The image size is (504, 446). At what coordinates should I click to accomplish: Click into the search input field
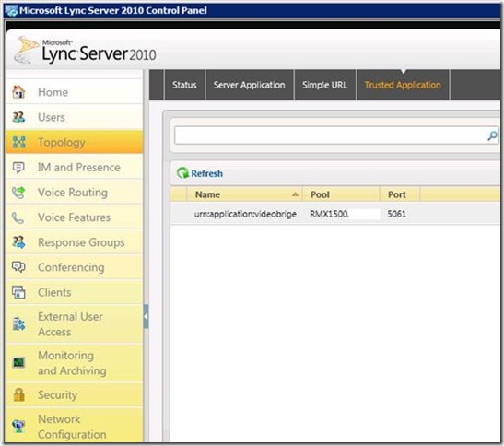[x=331, y=135]
